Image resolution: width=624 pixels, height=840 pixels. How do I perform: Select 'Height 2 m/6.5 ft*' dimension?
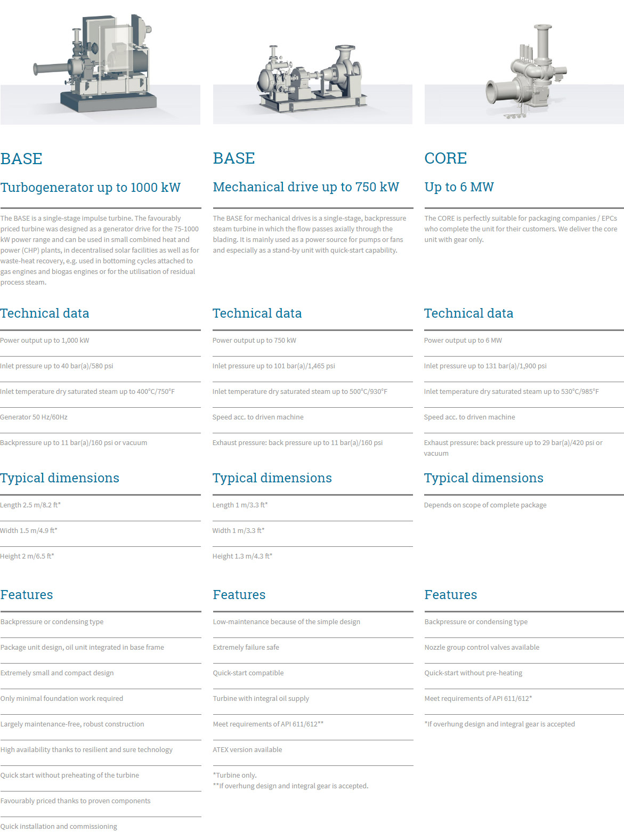[27, 556]
